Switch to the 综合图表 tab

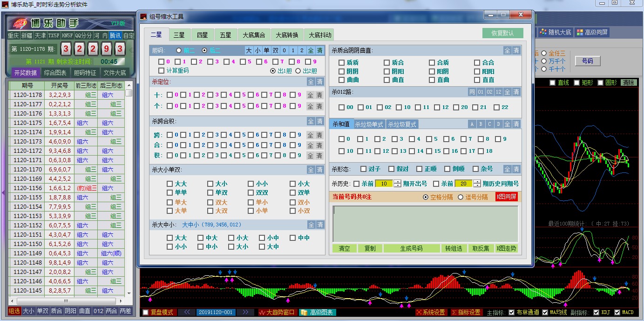(x=55, y=73)
